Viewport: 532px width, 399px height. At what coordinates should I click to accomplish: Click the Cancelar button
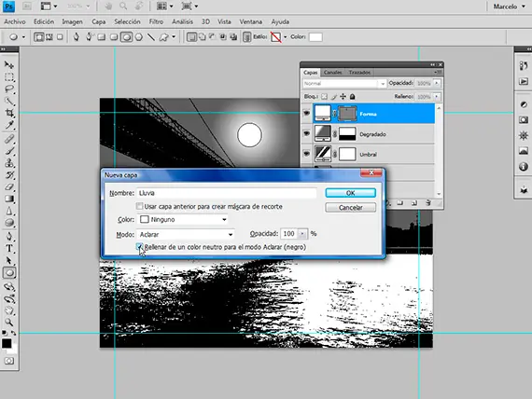tap(351, 208)
